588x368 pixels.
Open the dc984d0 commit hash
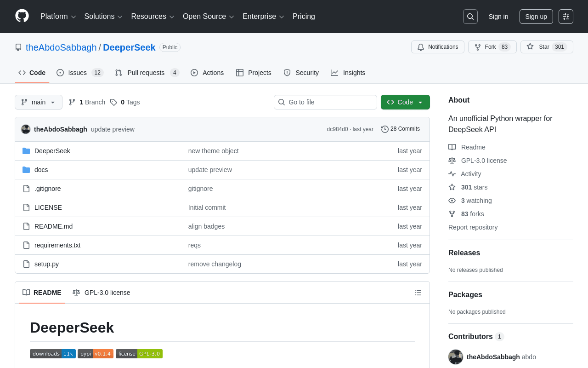click(x=337, y=129)
